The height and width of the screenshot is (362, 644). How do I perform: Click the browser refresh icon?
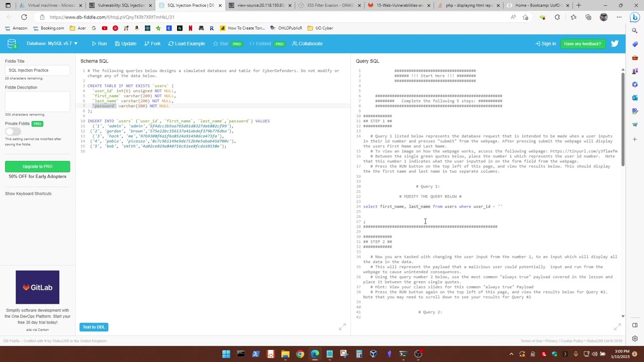tap(24, 17)
